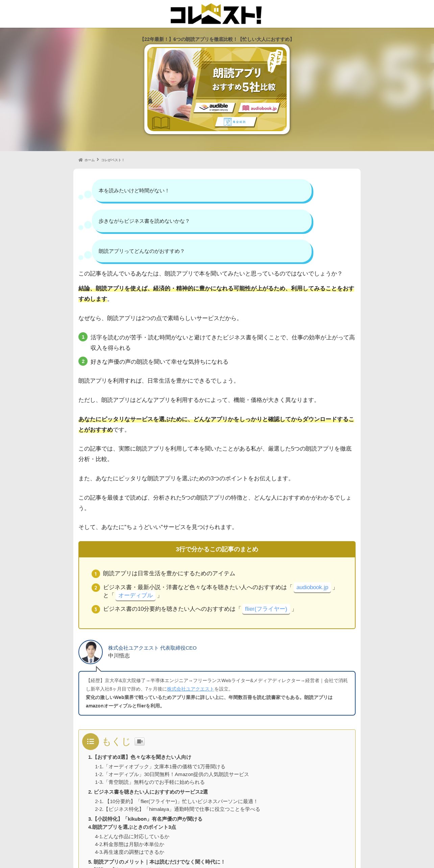Click the page title 【22年最新！】6つの朗読アプリを徹底比較
434x868 pixels.
tap(217, 39)
